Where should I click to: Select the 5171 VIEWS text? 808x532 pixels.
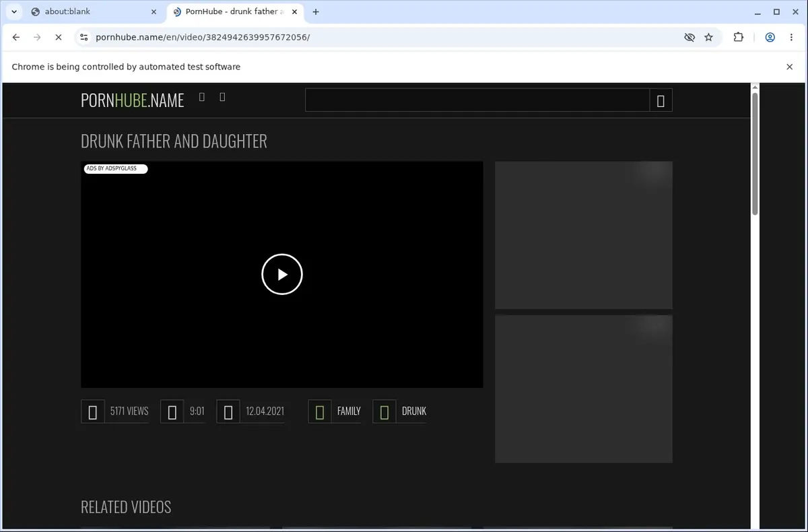129,411
